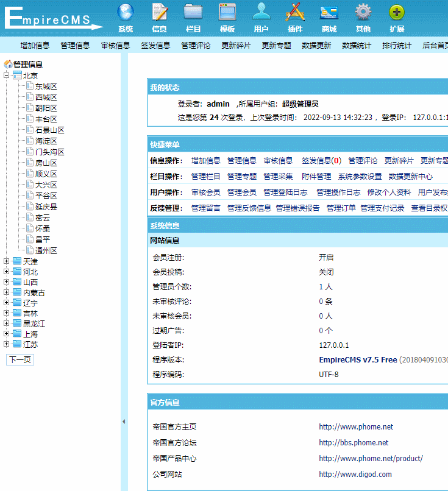Open the 栏目 folder icon
The width and height of the screenshot is (448, 491).
(x=193, y=13)
